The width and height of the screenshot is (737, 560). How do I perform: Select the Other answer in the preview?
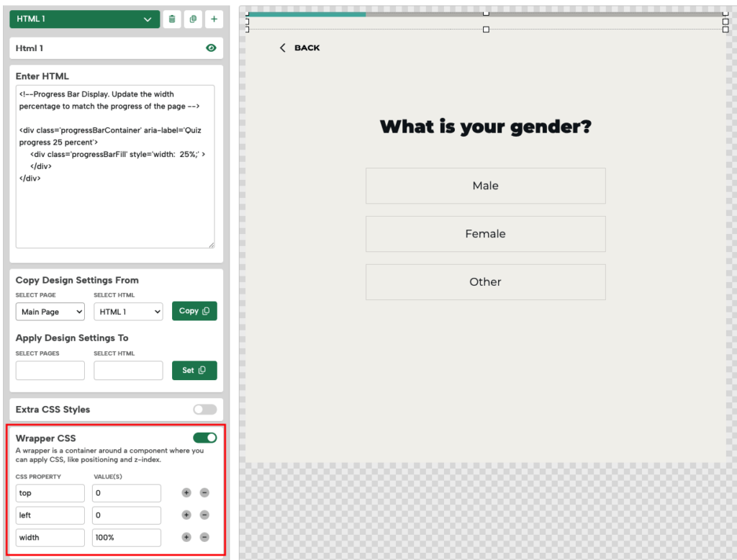tap(485, 281)
